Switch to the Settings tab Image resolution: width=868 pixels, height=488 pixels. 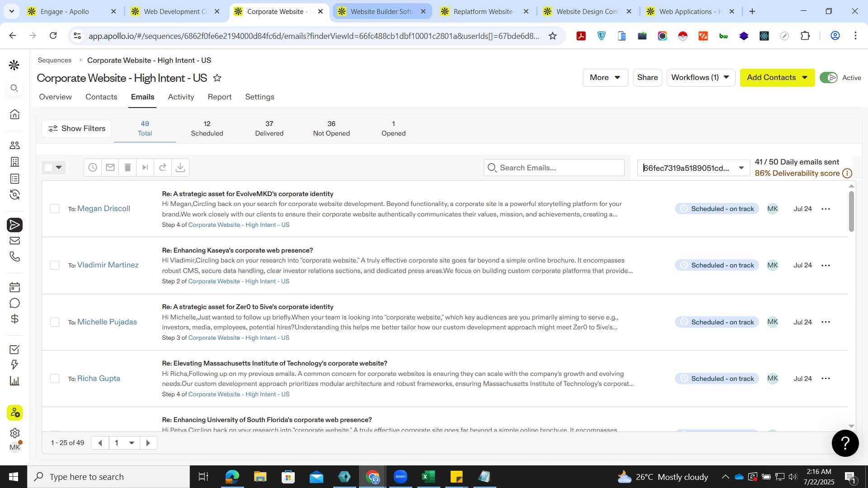pos(259,97)
